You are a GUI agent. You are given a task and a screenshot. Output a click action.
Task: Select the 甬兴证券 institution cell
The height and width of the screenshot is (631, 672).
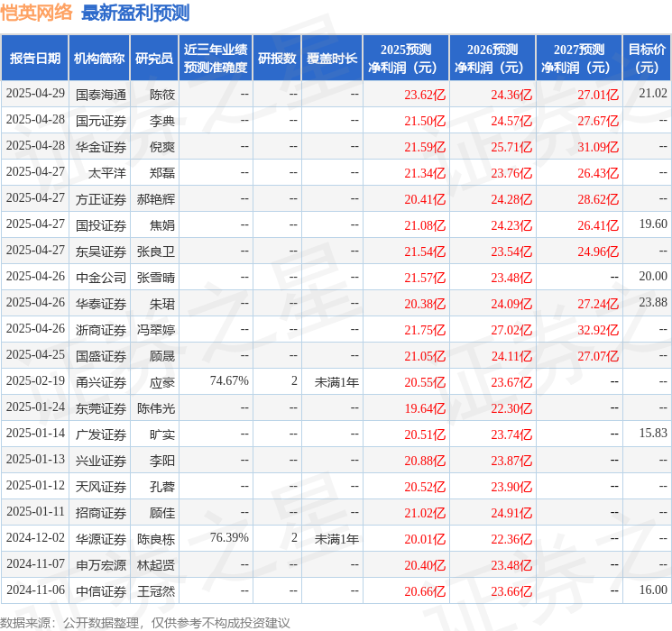click(101, 382)
